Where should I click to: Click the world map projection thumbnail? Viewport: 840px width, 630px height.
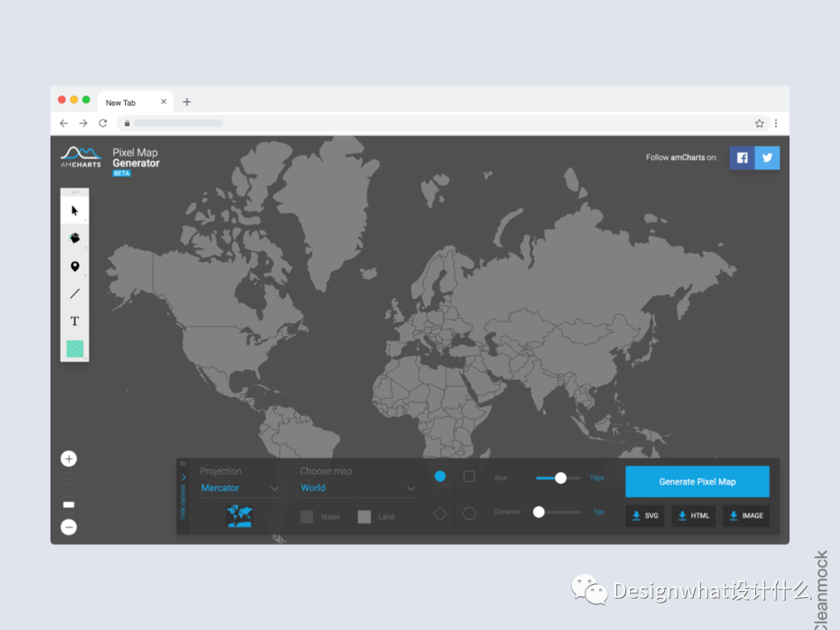240,516
